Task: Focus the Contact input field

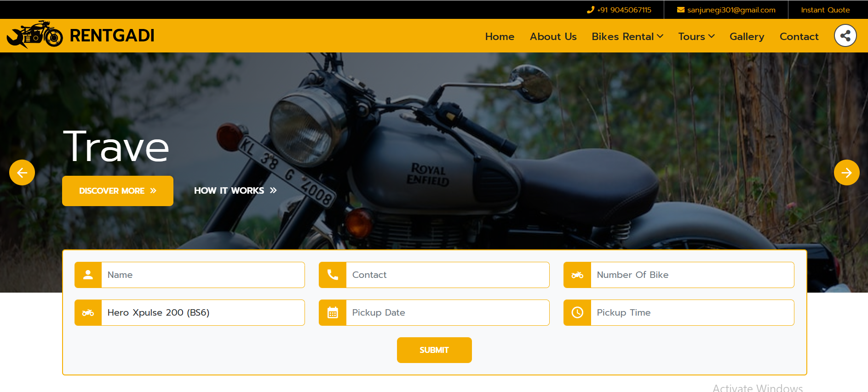Action: tap(448, 275)
